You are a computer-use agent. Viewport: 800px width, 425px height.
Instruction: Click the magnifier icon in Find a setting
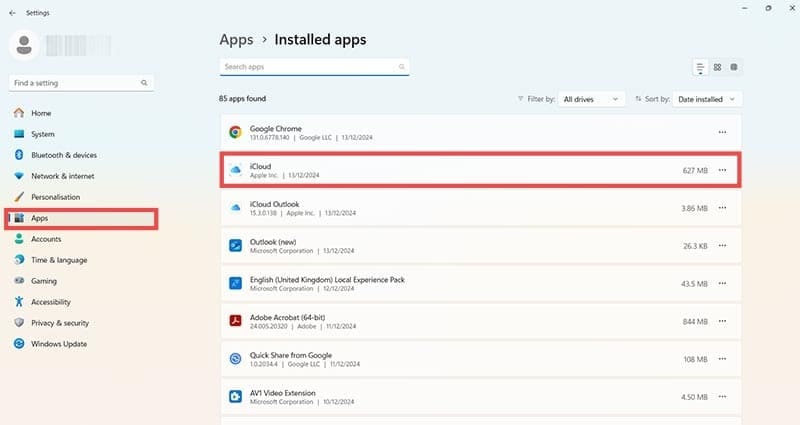[144, 83]
